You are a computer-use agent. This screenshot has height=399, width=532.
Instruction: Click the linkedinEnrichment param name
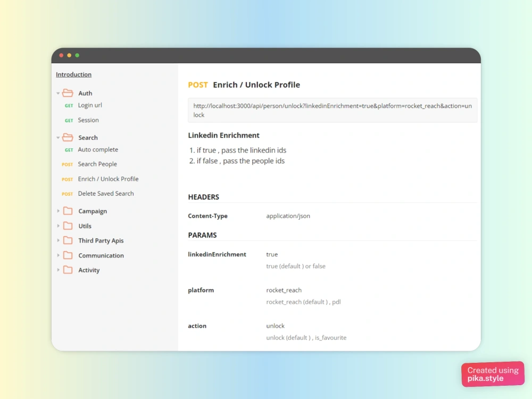[217, 254]
